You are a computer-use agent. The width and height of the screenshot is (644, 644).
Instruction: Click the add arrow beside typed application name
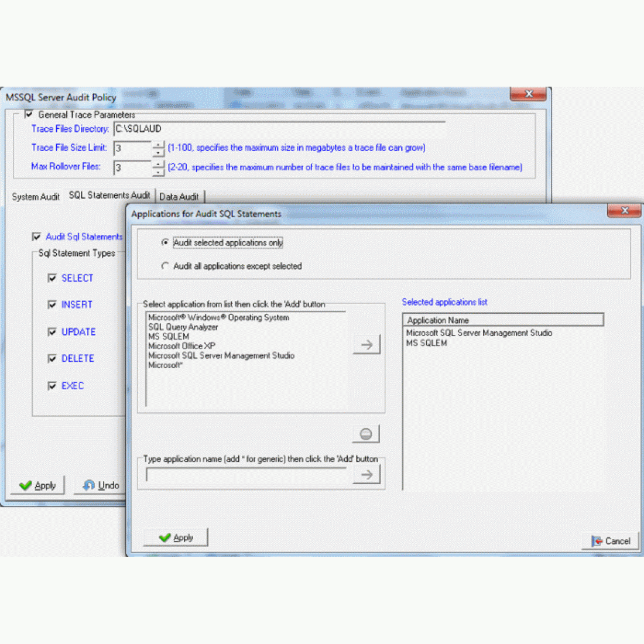(x=366, y=475)
